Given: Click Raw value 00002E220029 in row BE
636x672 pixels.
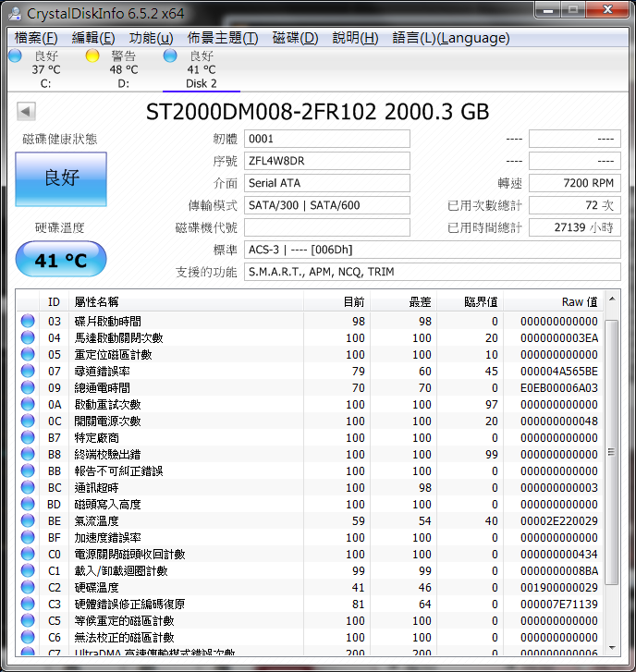Looking at the screenshot, I should pos(559,520).
